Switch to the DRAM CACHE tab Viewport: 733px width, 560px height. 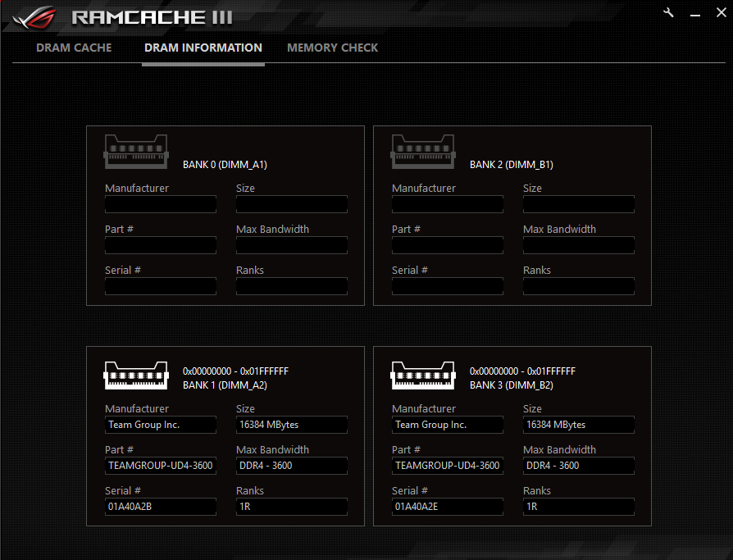[74, 48]
